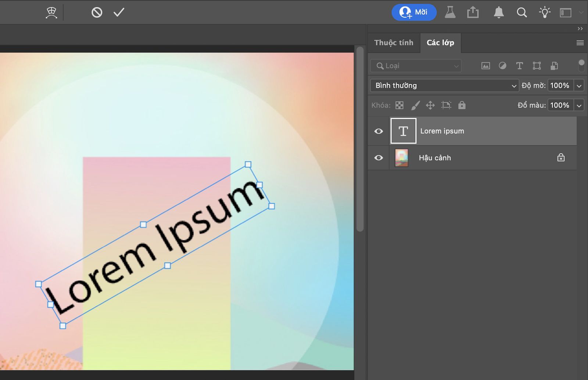Select the Lorem ipsum layer name
The width and height of the screenshot is (588, 380).
click(442, 131)
